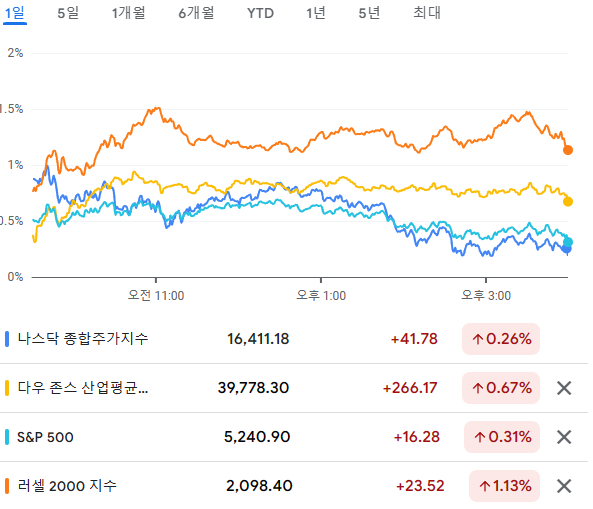Switch to the 1년 range tab
The height and width of the screenshot is (509, 593).
pyautogui.click(x=316, y=13)
